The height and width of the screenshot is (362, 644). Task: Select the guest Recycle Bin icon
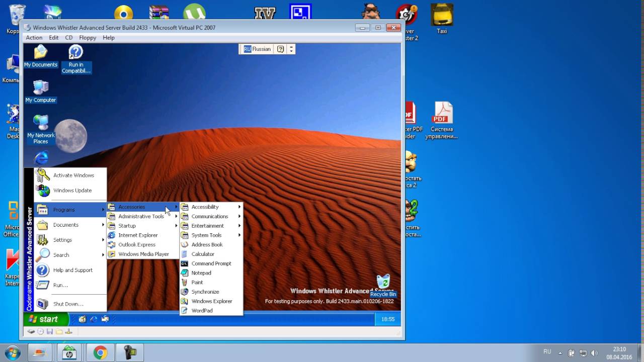tap(383, 286)
